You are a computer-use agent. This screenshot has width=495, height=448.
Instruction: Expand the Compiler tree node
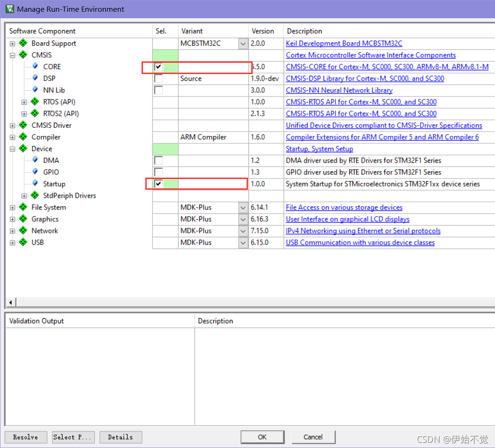point(12,137)
